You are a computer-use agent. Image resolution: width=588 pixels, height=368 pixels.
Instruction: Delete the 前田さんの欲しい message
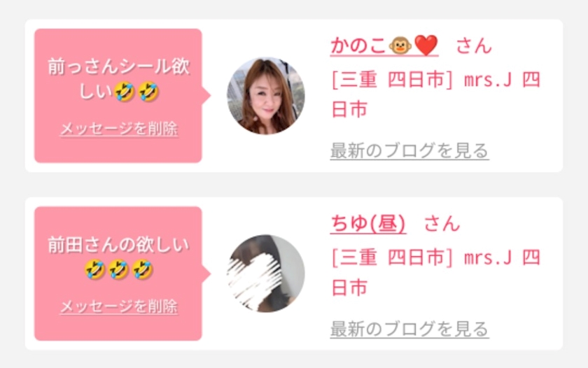(x=119, y=306)
